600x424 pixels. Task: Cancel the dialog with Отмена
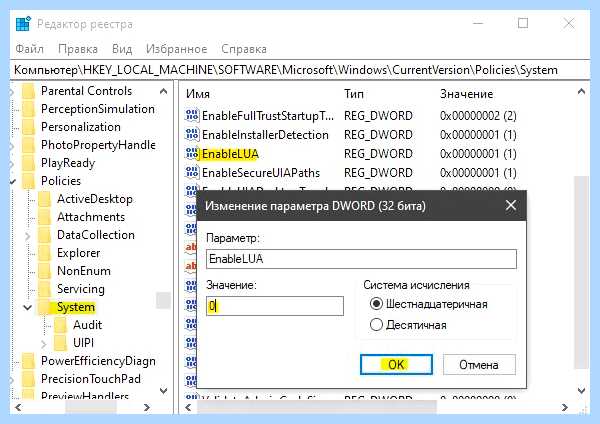479,364
